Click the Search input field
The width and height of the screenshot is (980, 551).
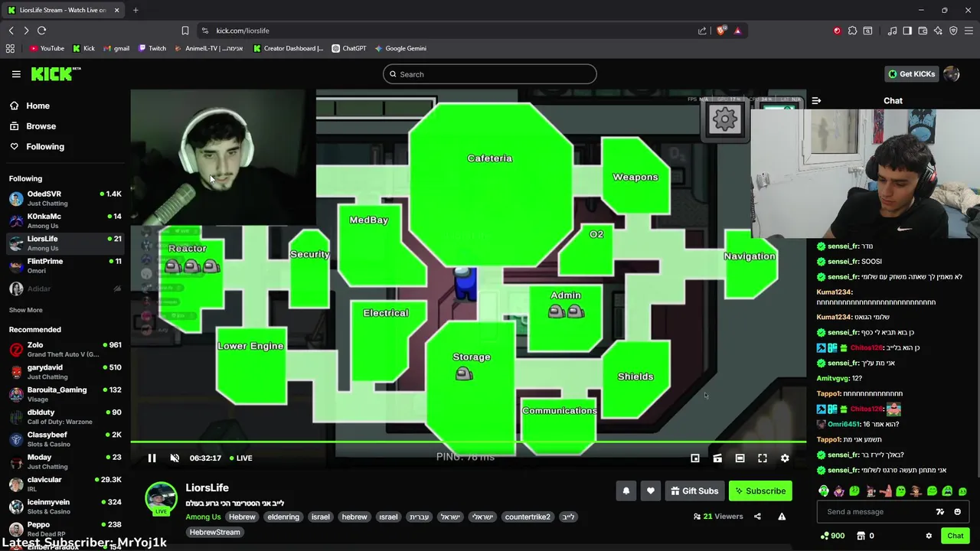pyautogui.click(x=490, y=74)
